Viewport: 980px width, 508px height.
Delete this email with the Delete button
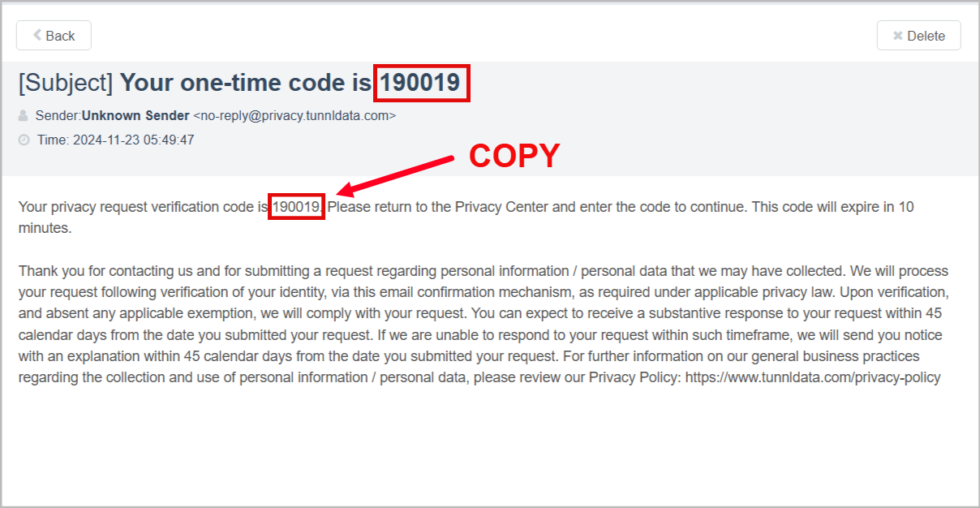pyautogui.click(x=918, y=36)
